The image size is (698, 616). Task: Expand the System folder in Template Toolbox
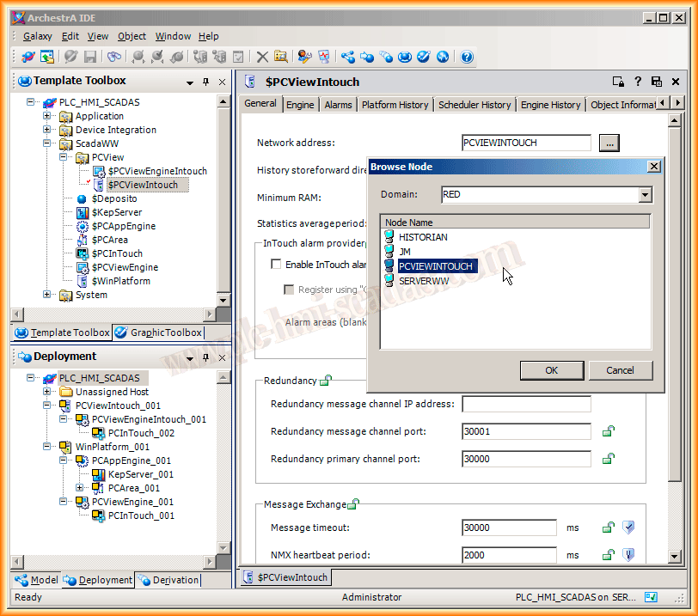47,295
